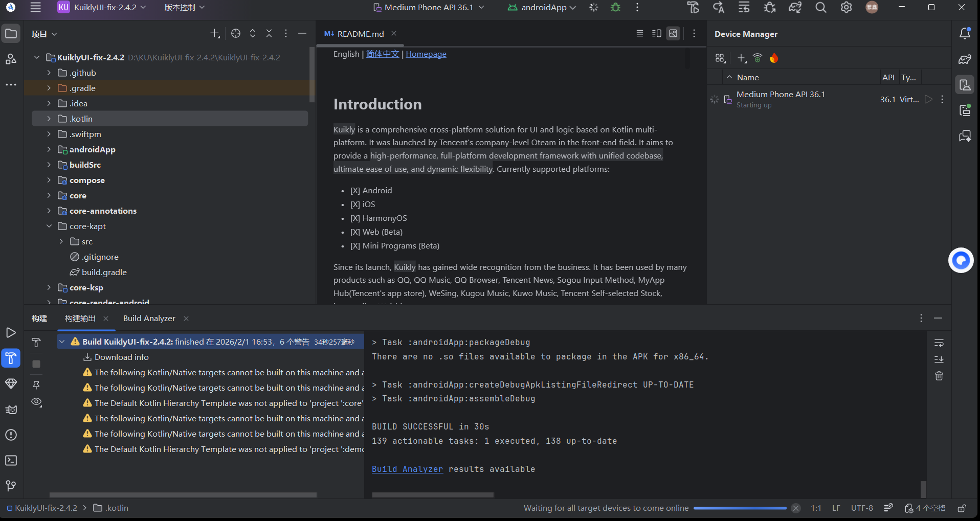Click the build output horizontal scrollbar
The image size is (980, 521).
pos(433,495)
